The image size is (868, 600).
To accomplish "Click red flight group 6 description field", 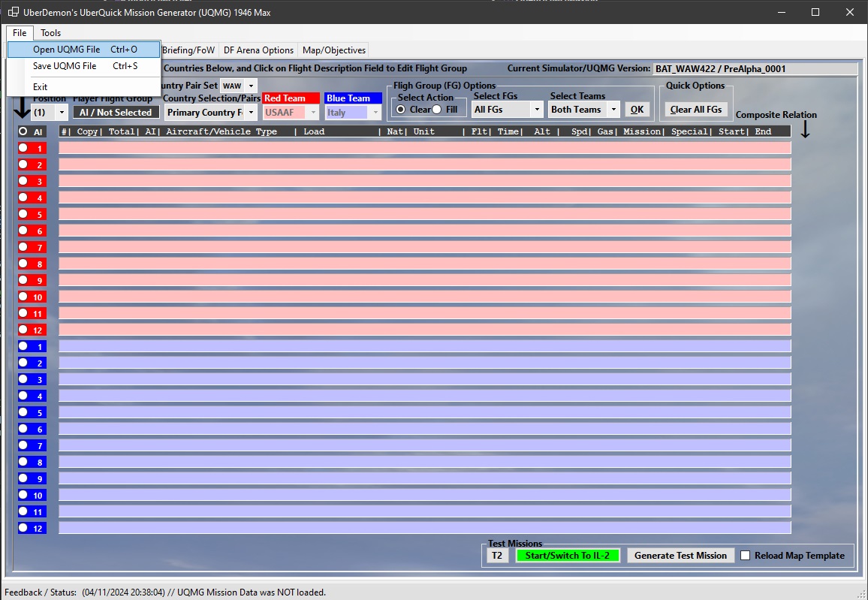I will point(425,231).
